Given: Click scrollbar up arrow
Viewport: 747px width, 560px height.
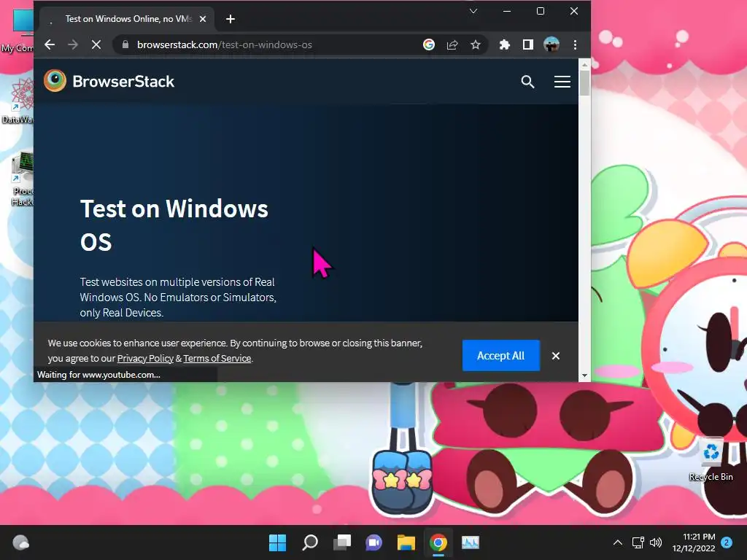Looking at the screenshot, I should 584,64.
